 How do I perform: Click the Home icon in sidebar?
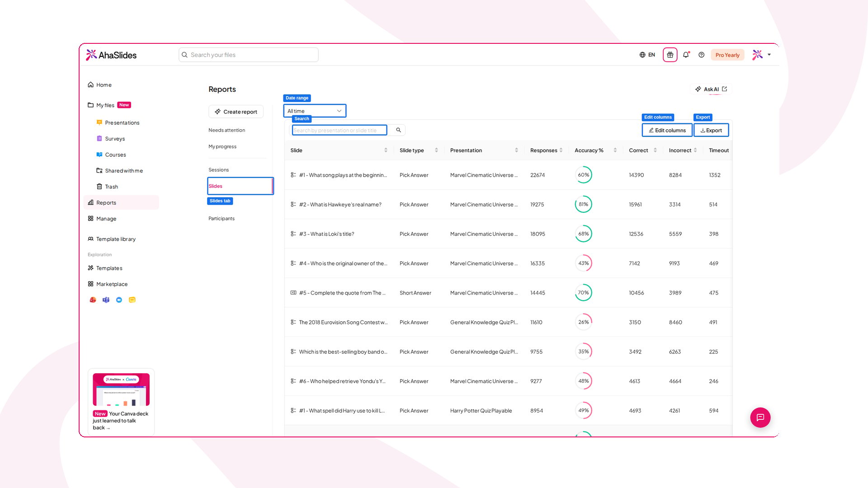pyautogui.click(x=90, y=84)
